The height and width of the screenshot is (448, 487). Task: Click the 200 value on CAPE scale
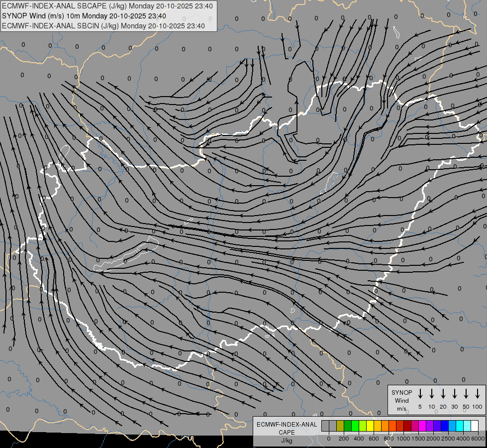(x=344, y=439)
